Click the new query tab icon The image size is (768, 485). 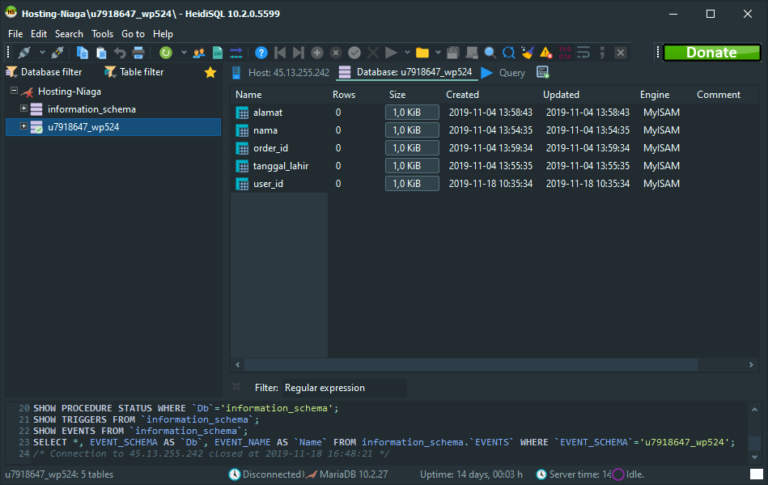tap(543, 72)
